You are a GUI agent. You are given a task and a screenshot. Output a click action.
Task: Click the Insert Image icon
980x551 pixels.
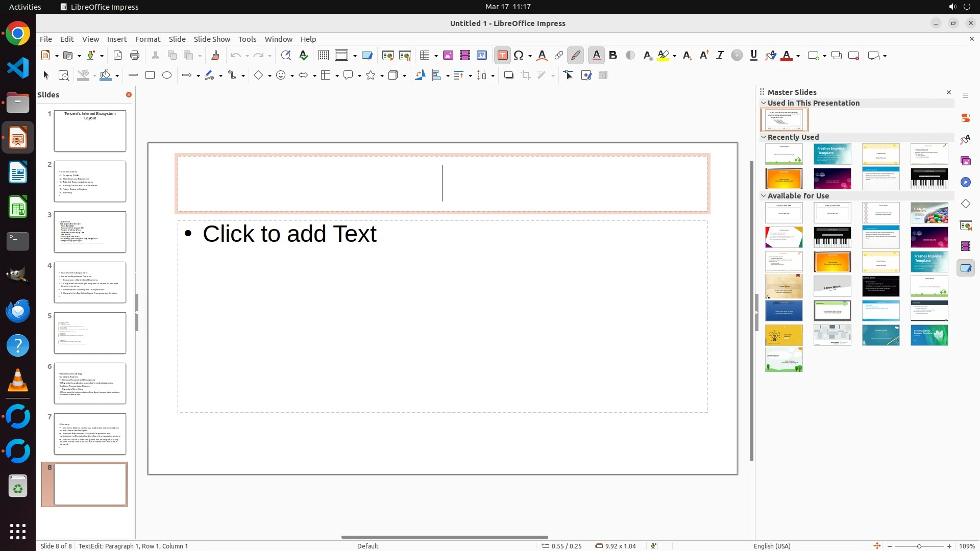click(x=448, y=56)
